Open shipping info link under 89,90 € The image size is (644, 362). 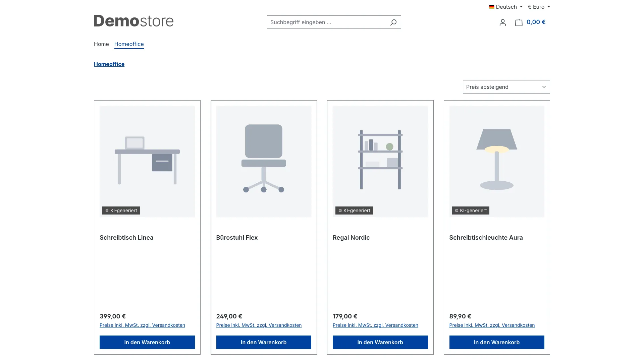492,325
